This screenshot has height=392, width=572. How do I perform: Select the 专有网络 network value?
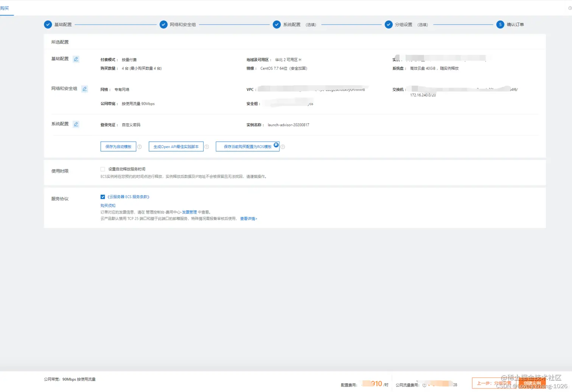122,90
